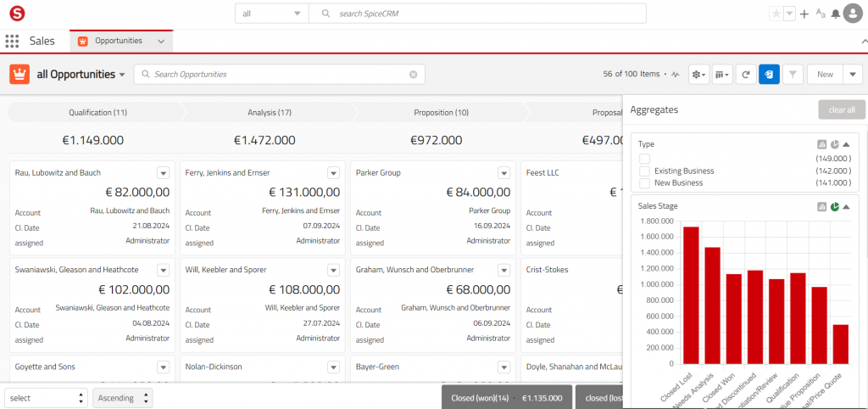Show Type aggregate as pie chart
868x409 pixels.
pos(834,144)
